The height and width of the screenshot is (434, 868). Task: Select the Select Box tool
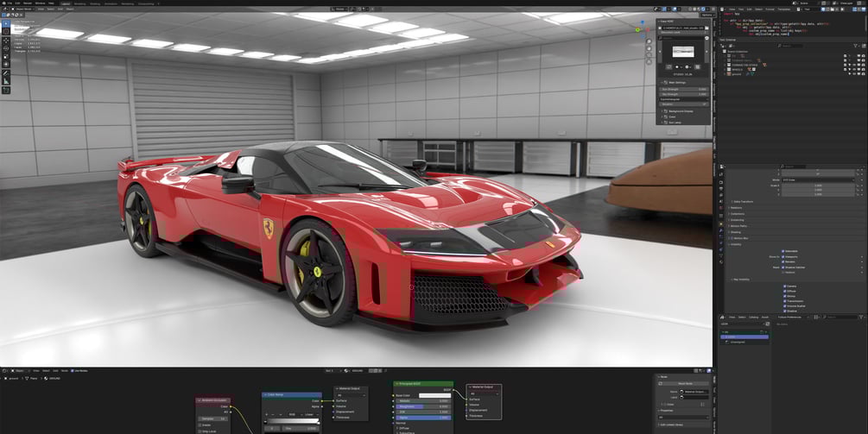[x=6, y=24]
